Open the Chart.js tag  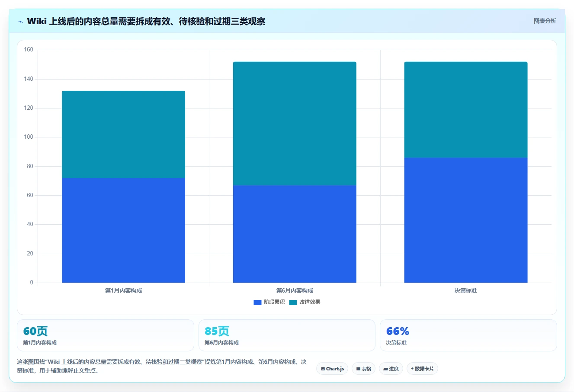pyautogui.click(x=332, y=369)
